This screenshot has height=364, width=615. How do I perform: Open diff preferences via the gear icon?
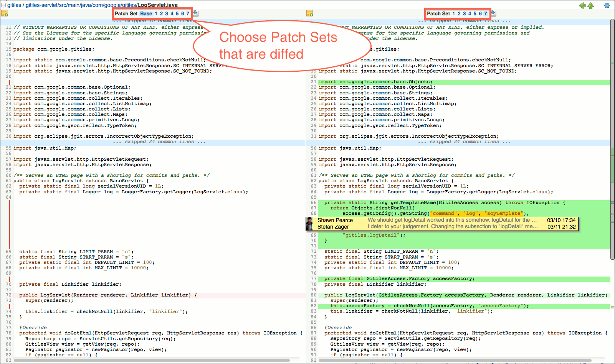[x=607, y=6]
